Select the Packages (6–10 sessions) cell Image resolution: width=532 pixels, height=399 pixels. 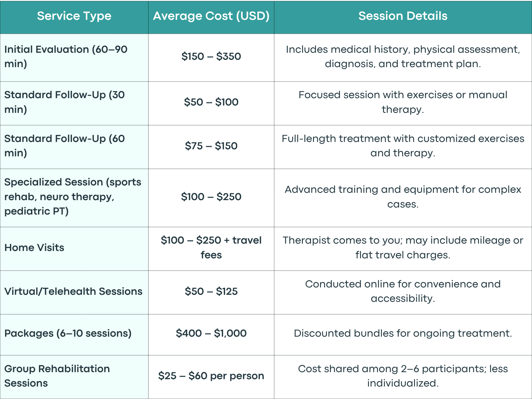(x=68, y=333)
